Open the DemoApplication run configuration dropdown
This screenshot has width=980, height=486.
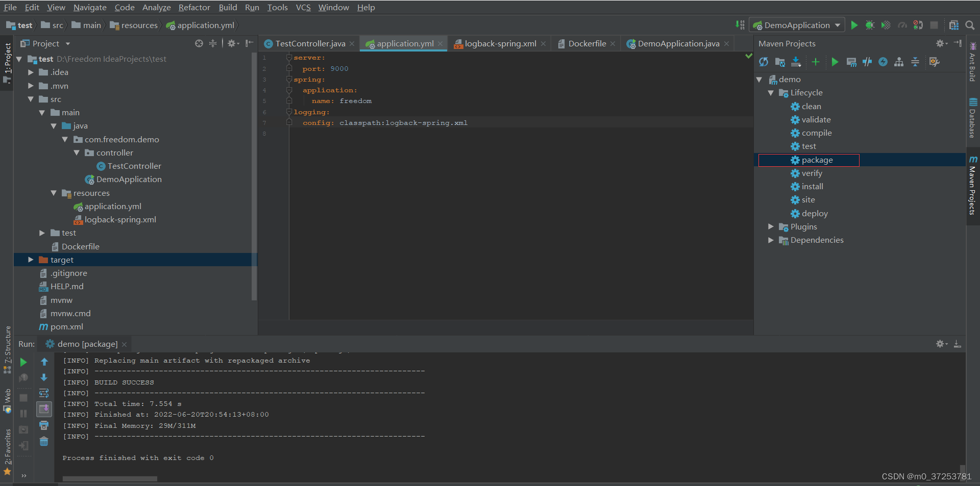click(837, 24)
